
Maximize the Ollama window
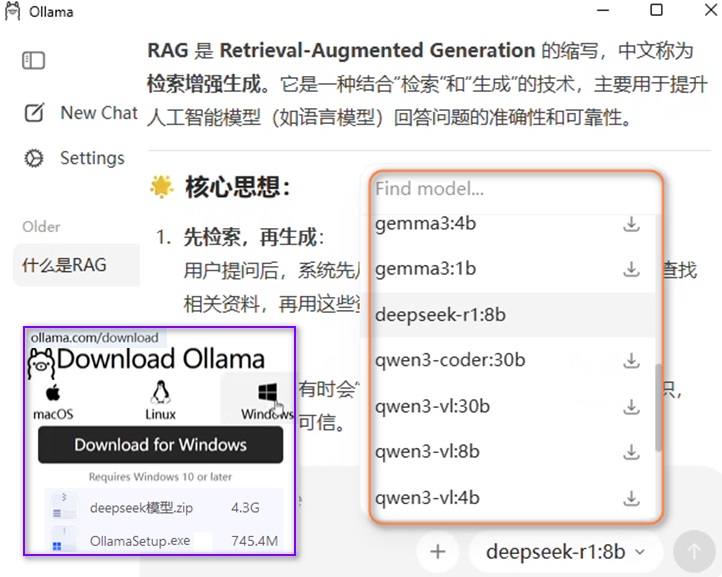click(x=656, y=10)
